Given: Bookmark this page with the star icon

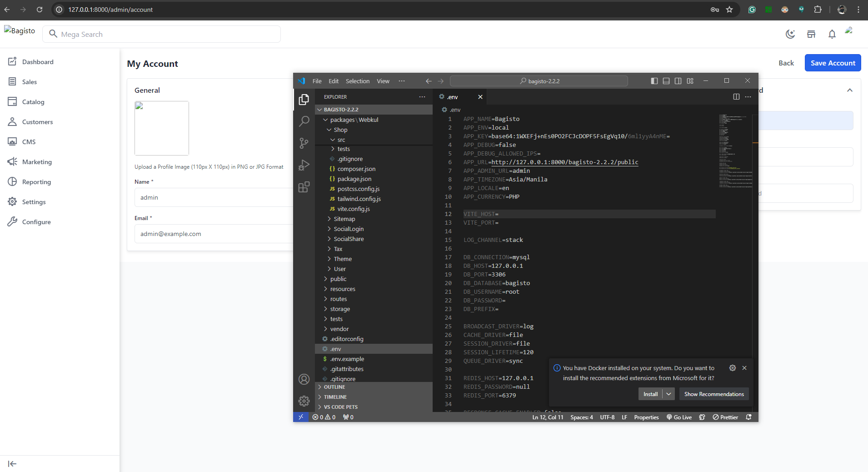Looking at the screenshot, I should [729, 10].
